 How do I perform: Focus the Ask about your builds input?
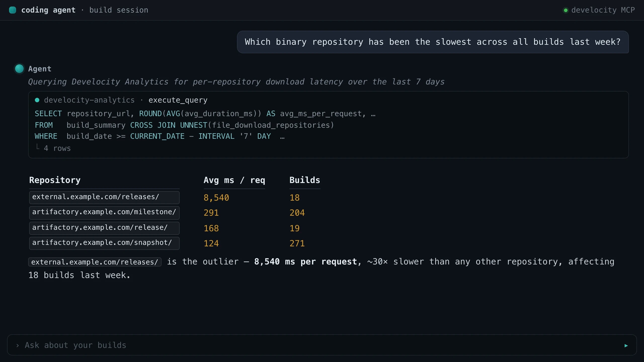point(322,345)
